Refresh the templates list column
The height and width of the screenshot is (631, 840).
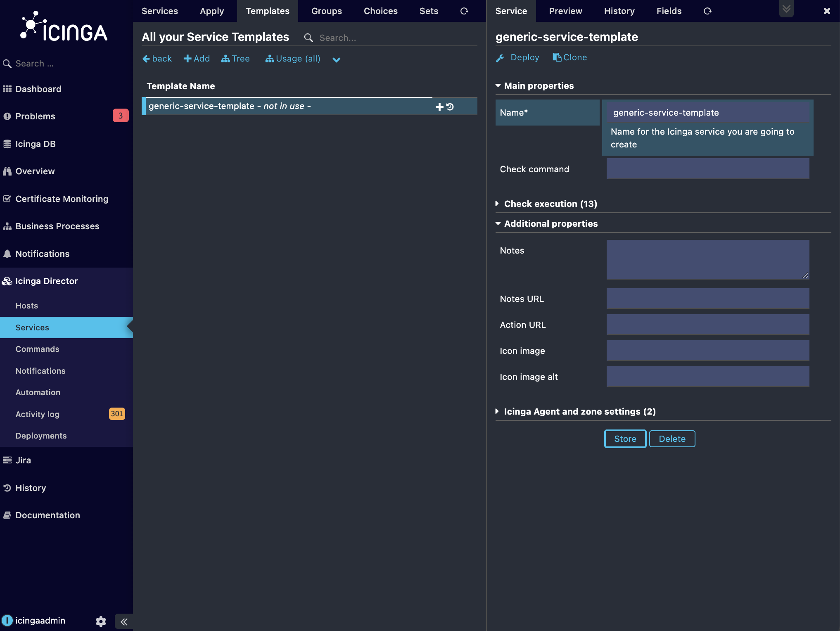(x=464, y=11)
